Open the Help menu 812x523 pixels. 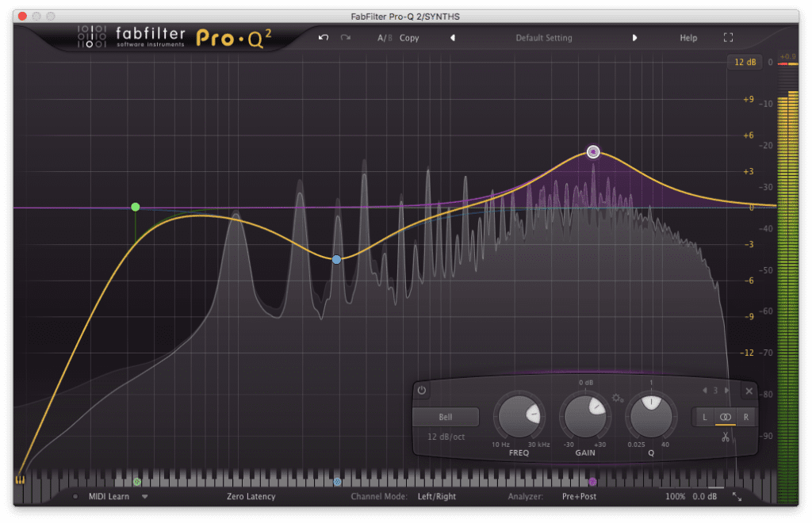click(x=688, y=37)
